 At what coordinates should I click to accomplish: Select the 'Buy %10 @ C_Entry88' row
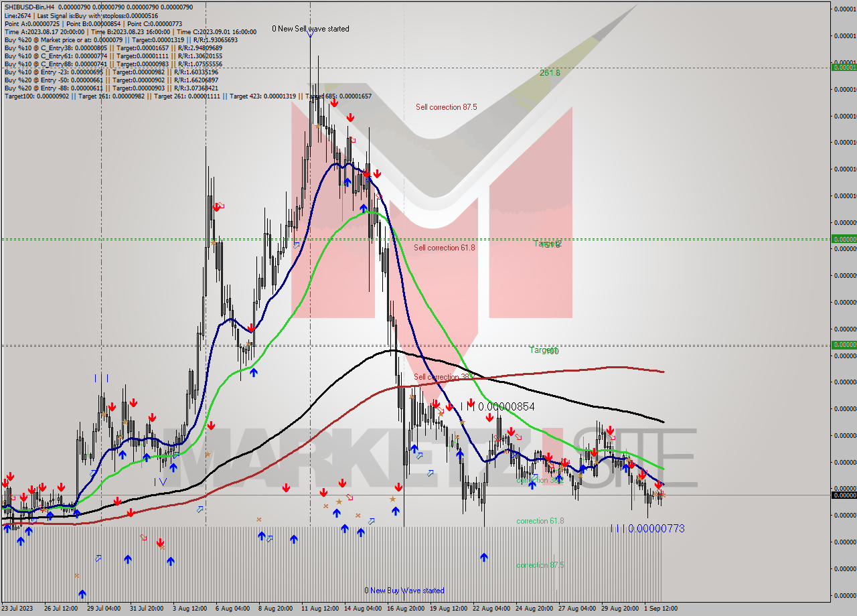[x=113, y=64]
